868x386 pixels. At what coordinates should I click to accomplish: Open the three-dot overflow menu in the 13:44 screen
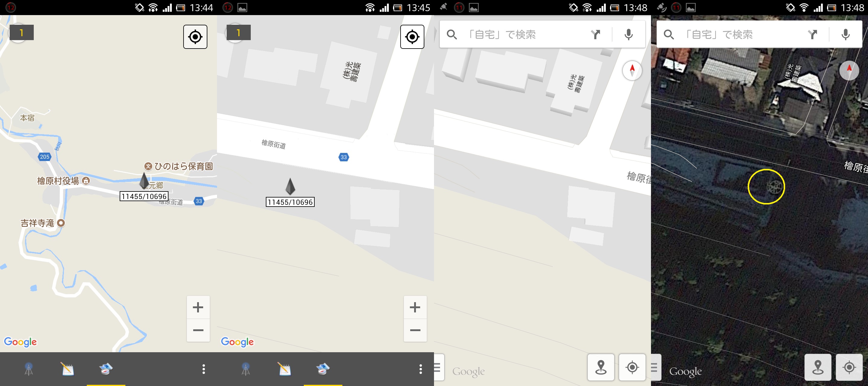point(203,369)
